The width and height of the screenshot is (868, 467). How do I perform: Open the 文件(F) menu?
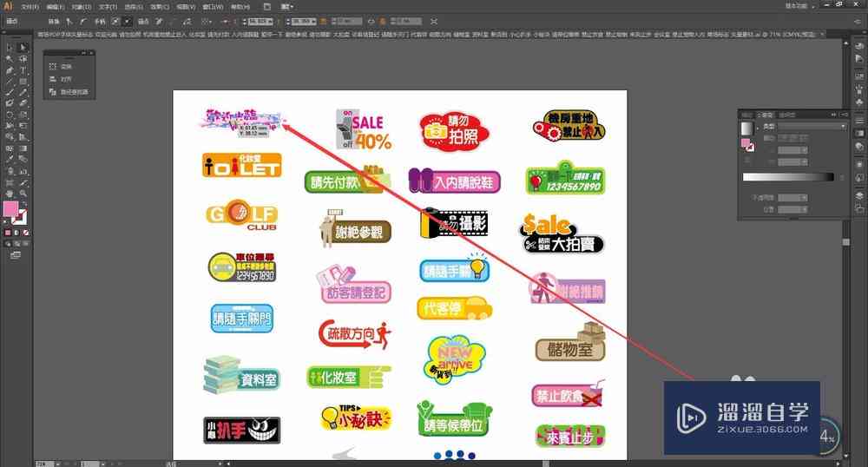click(30, 7)
